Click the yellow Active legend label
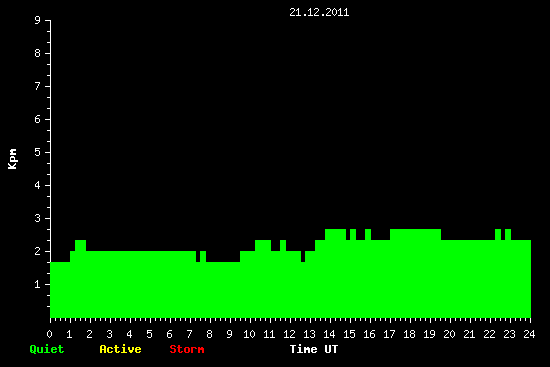 120,349
